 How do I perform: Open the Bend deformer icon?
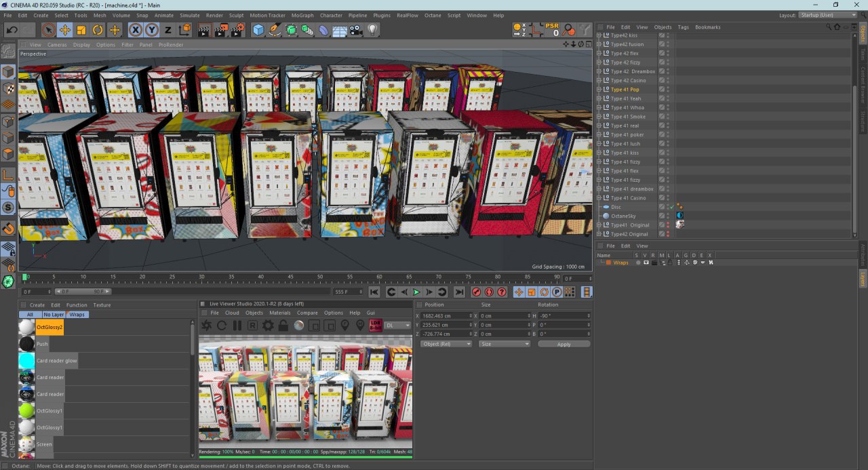point(323,30)
